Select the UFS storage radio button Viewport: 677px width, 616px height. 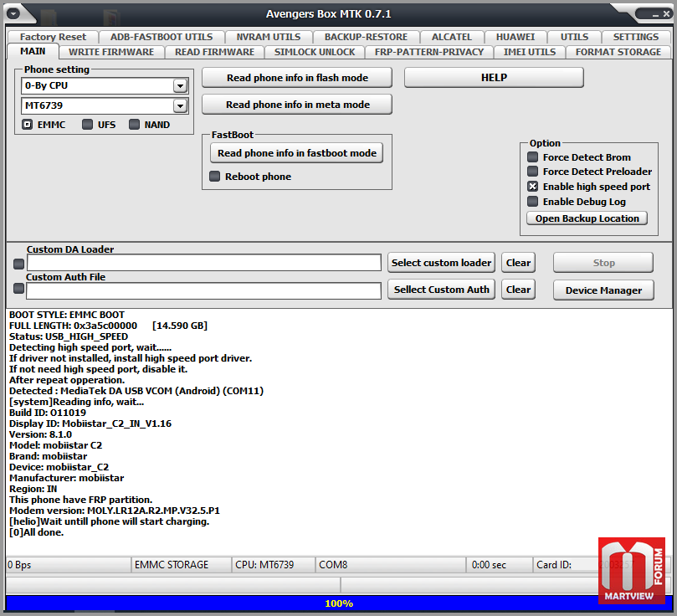[x=88, y=125]
